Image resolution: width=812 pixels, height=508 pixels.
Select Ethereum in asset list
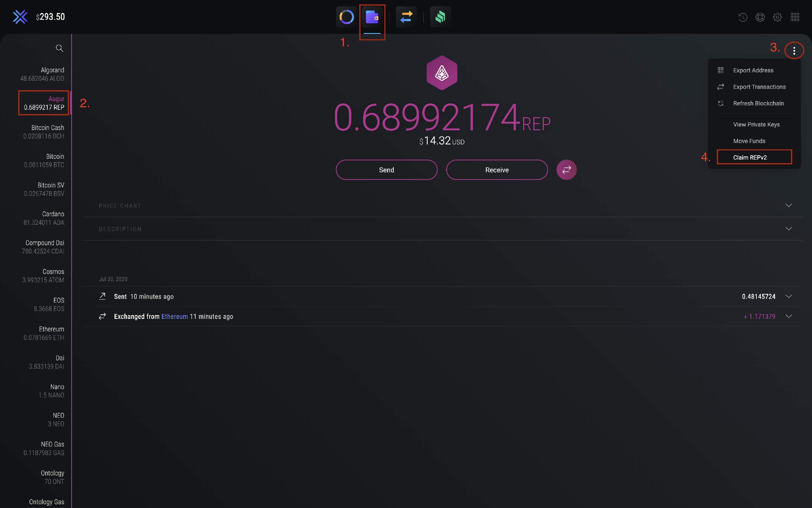[44, 333]
